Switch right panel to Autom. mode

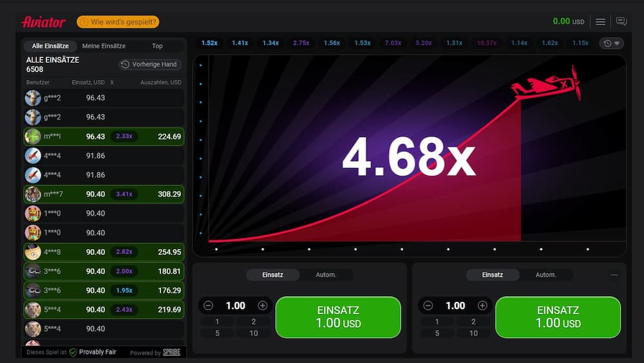(x=545, y=275)
